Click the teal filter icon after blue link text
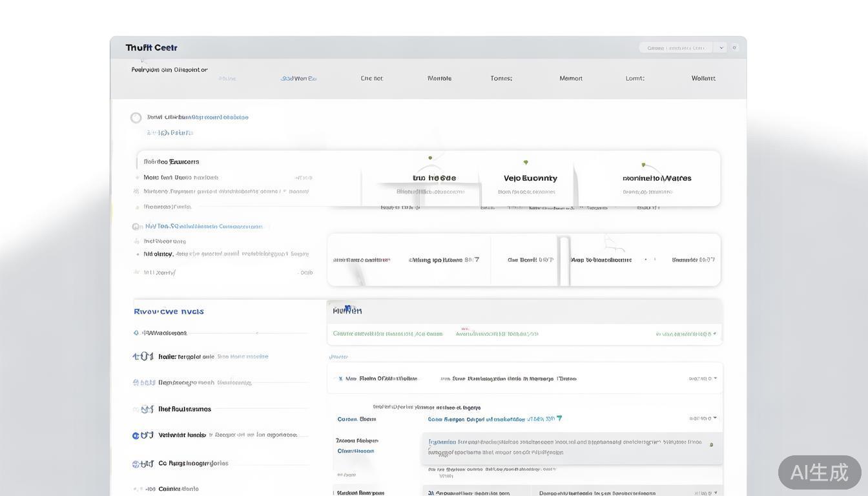This screenshot has width=868, height=496. [559, 418]
